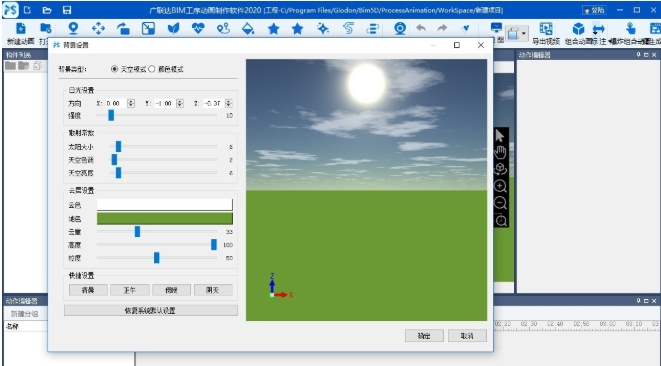Image resolution: width=661 pixels, height=366 pixels.
Task: Click the direction Z value field -0.37
Action: [214, 103]
